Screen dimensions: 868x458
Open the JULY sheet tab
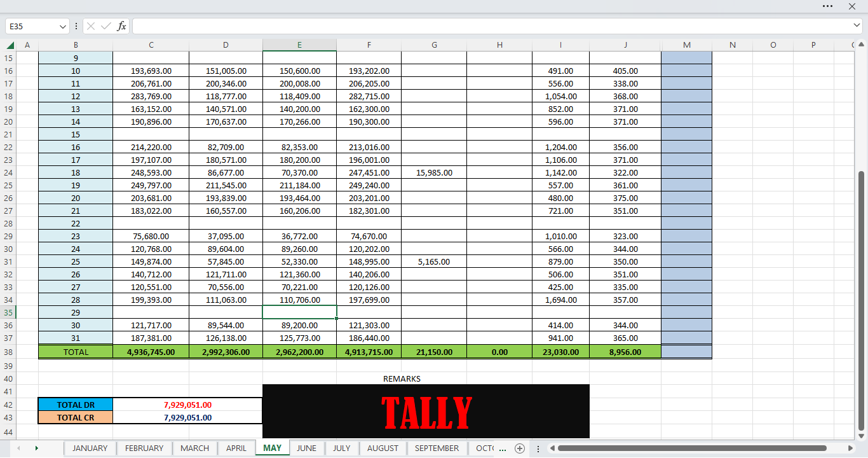click(x=341, y=448)
